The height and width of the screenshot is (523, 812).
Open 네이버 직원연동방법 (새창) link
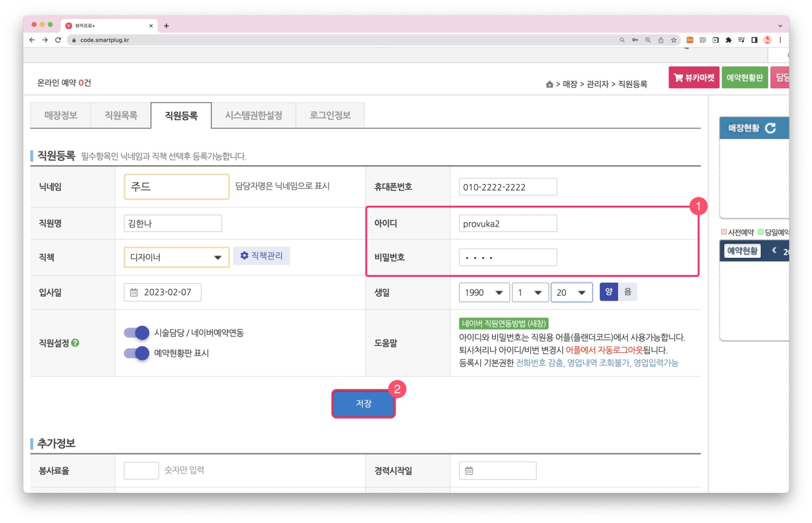(x=503, y=324)
